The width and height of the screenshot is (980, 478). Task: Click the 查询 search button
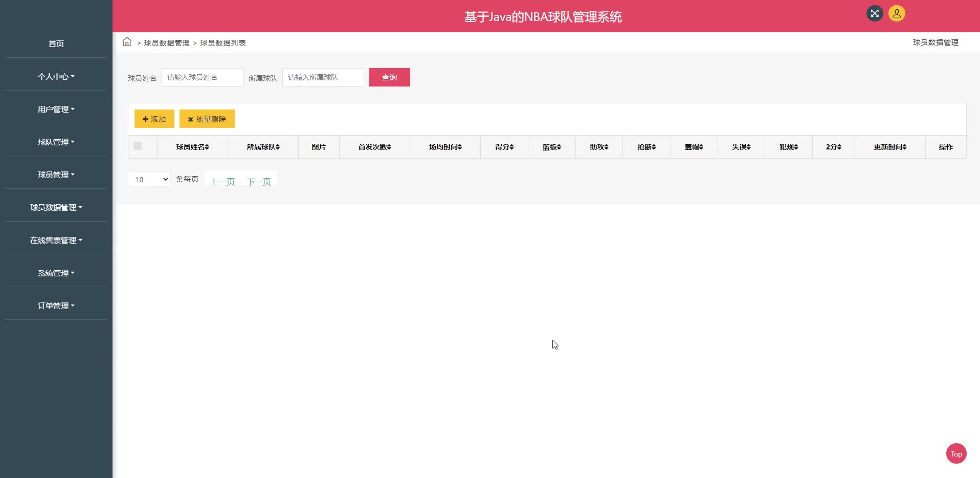point(390,77)
